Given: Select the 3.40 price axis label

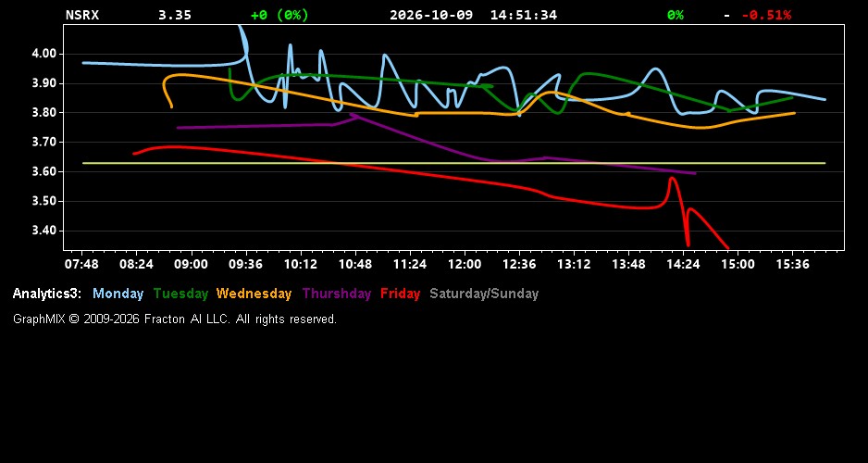Looking at the screenshot, I should (44, 231).
